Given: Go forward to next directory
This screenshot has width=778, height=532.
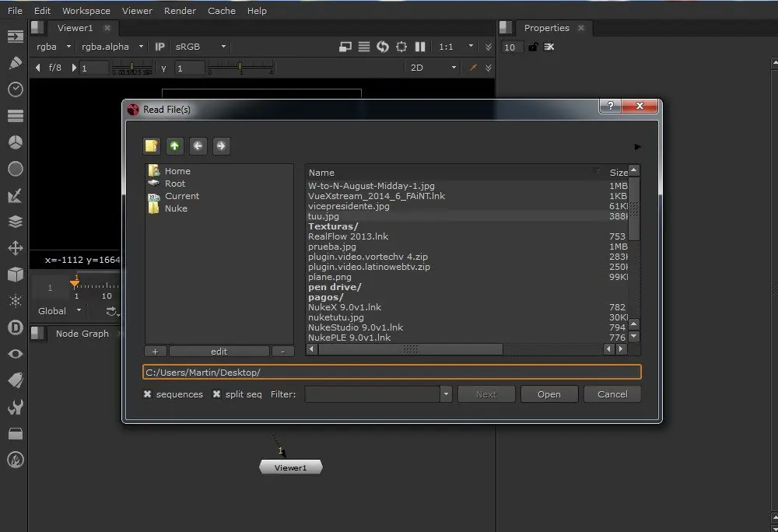Looking at the screenshot, I should (221, 145).
